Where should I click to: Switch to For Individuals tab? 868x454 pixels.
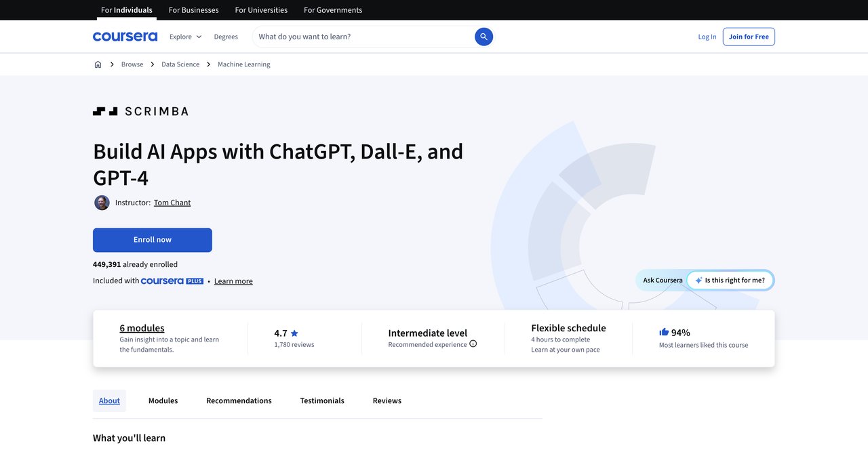pos(127,10)
